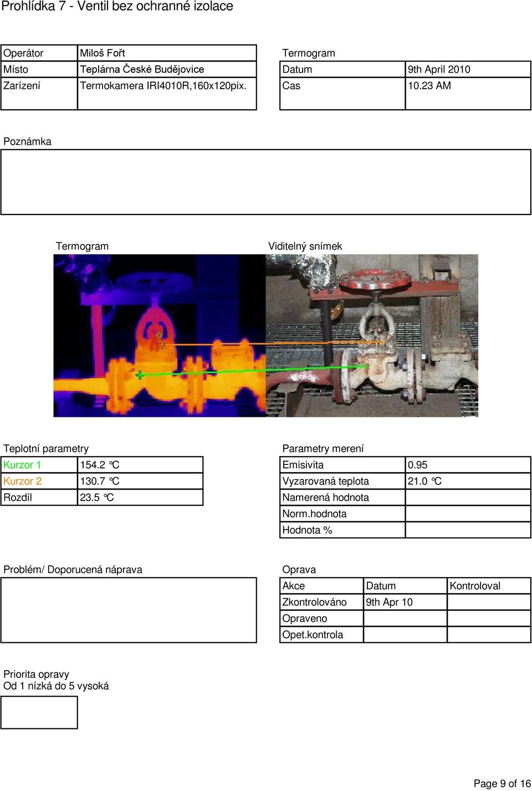Click the Viditelný snímek caption
532x791 pixels.
coord(305,246)
